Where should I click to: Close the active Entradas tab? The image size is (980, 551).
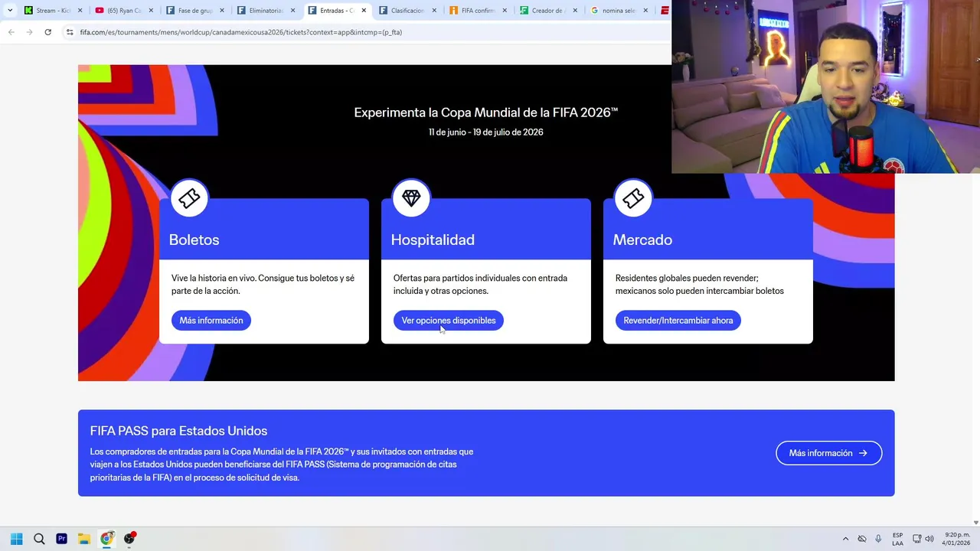(x=364, y=11)
